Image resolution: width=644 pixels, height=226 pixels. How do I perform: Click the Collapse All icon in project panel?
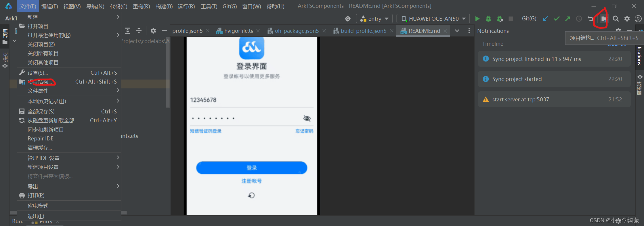coord(139,31)
